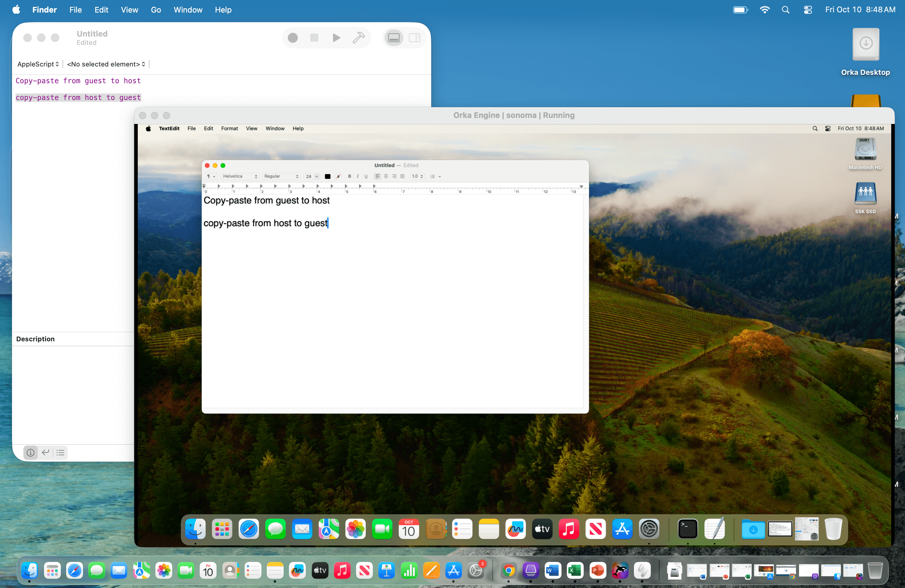The image size is (905, 588).
Task: Toggle bold formatting in TextEdit
Action: pos(349,176)
